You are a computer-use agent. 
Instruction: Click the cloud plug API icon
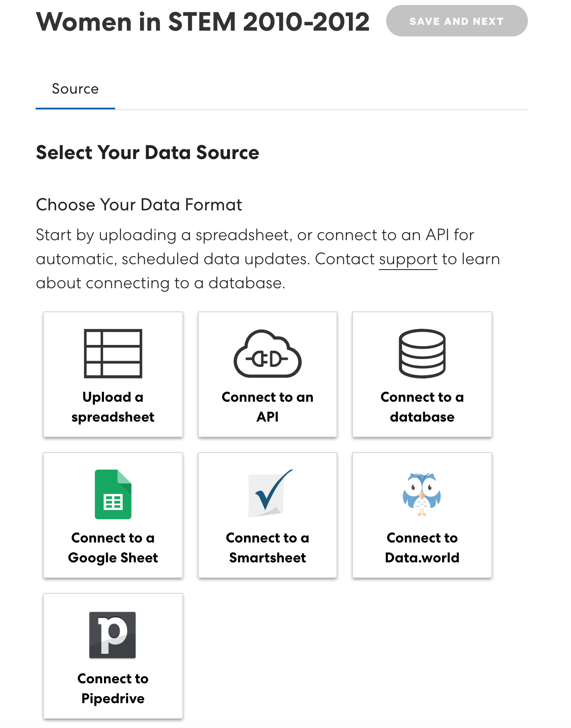click(268, 354)
